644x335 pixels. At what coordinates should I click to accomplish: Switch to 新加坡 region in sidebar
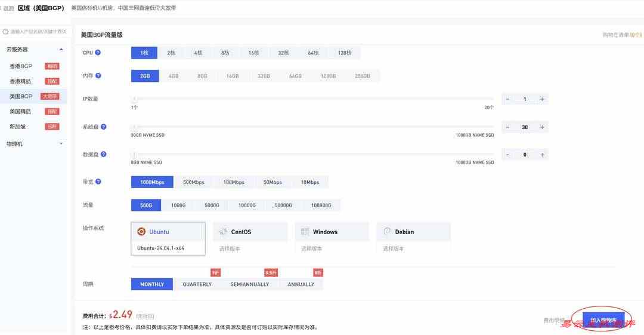(18, 127)
